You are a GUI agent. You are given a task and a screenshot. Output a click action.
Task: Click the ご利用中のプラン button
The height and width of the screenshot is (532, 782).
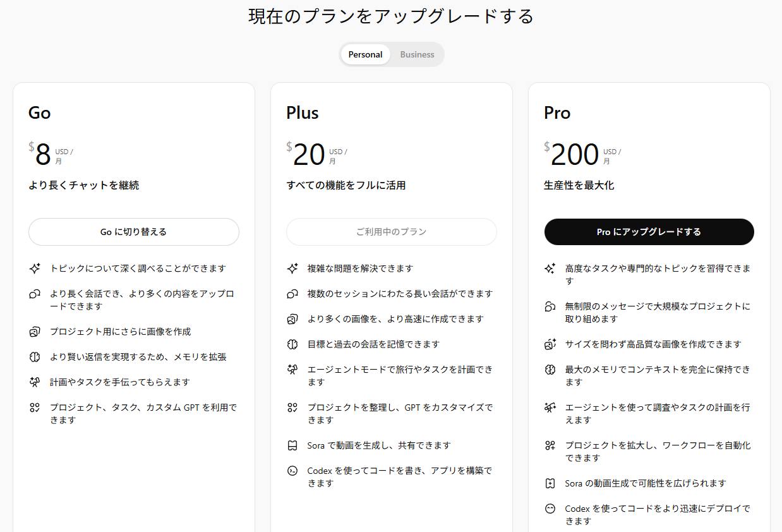tap(391, 232)
